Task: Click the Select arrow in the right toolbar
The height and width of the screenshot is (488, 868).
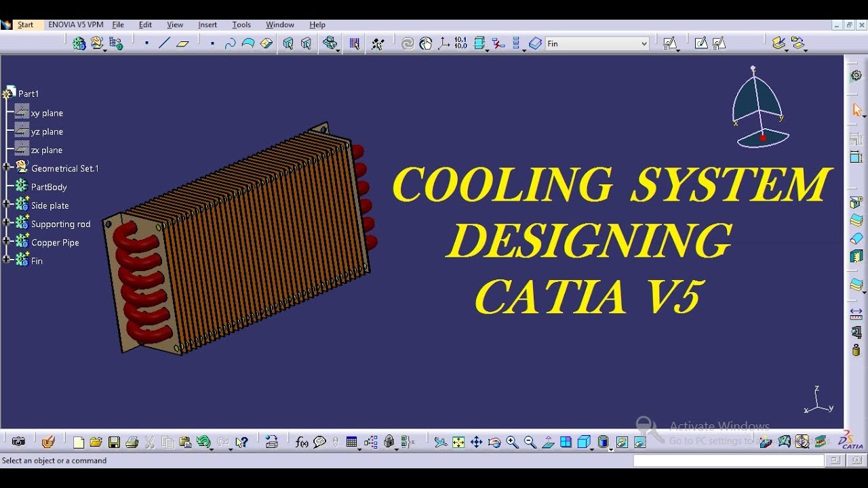Action: (x=857, y=110)
